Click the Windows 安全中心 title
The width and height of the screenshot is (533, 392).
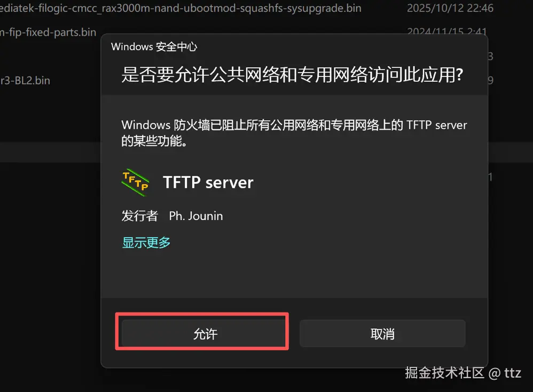click(154, 46)
